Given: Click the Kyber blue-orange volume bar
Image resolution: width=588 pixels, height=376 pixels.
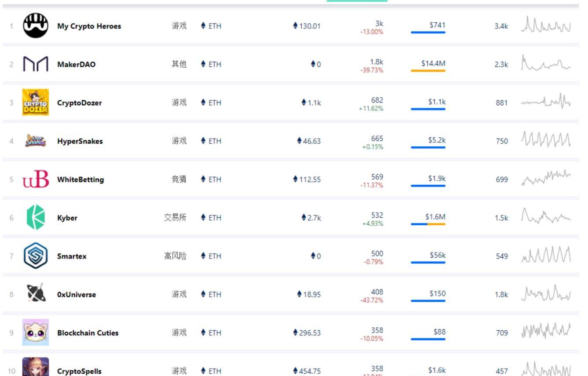Looking at the screenshot, I should pos(428,224).
